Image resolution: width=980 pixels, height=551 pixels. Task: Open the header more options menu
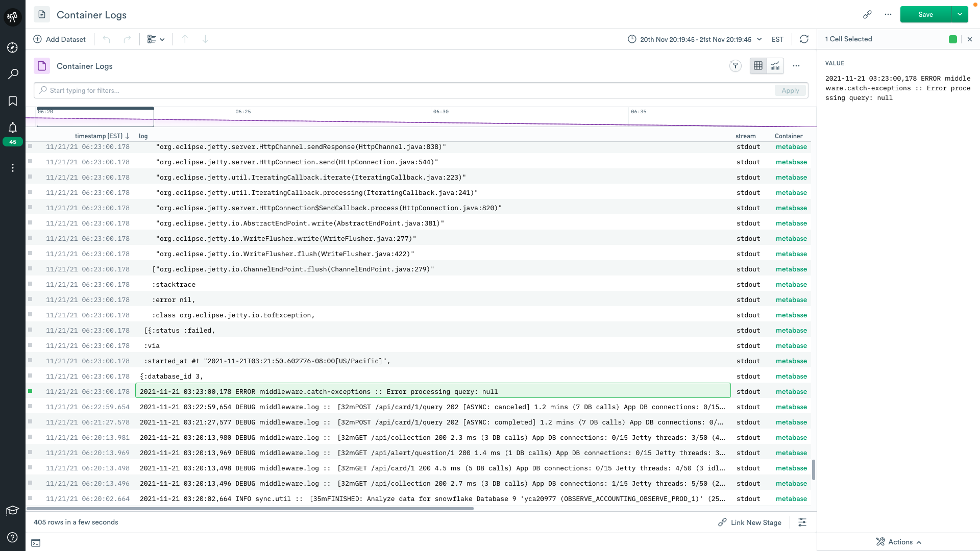tap(888, 14)
